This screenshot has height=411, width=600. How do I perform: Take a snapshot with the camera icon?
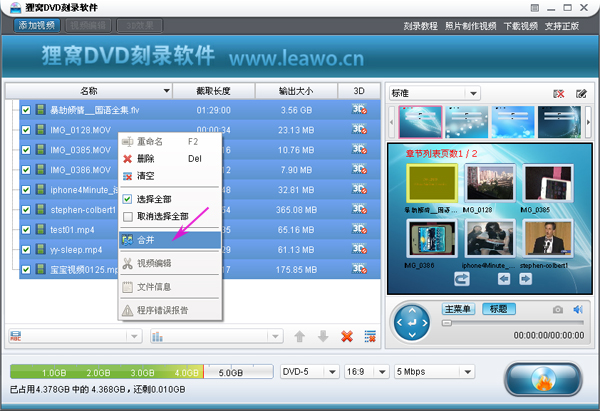(558, 309)
